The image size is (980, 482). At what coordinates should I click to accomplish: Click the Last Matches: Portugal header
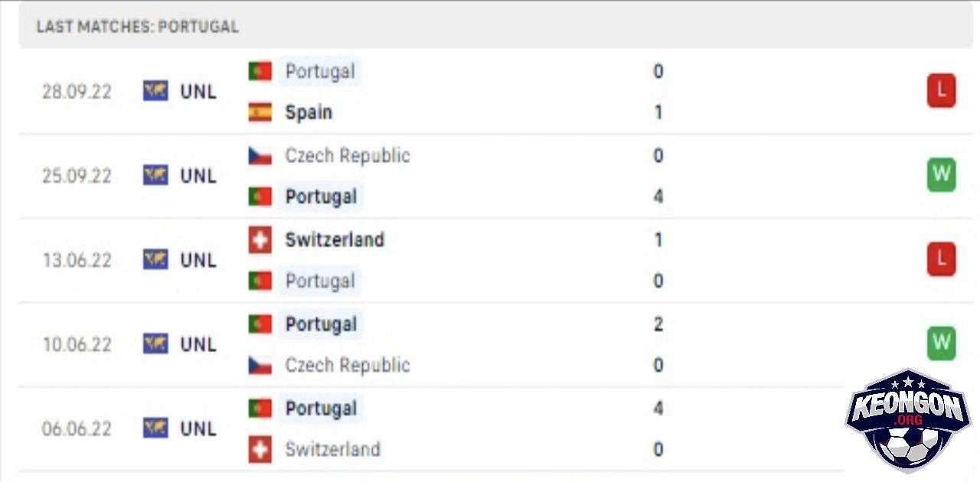138,27
